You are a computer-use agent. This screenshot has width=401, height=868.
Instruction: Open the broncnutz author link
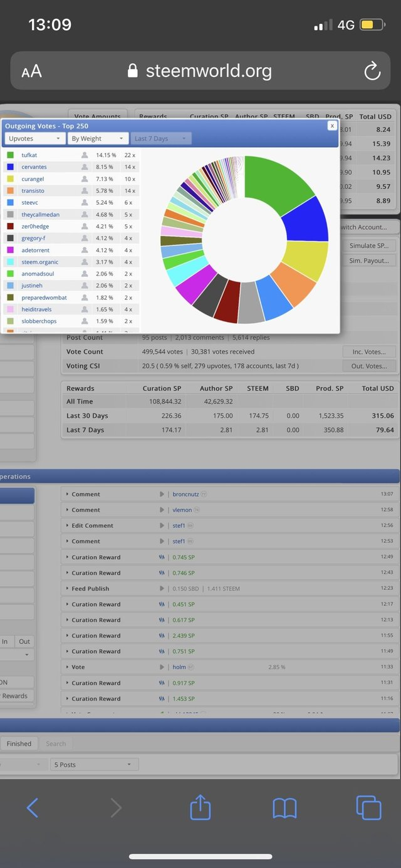point(185,494)
